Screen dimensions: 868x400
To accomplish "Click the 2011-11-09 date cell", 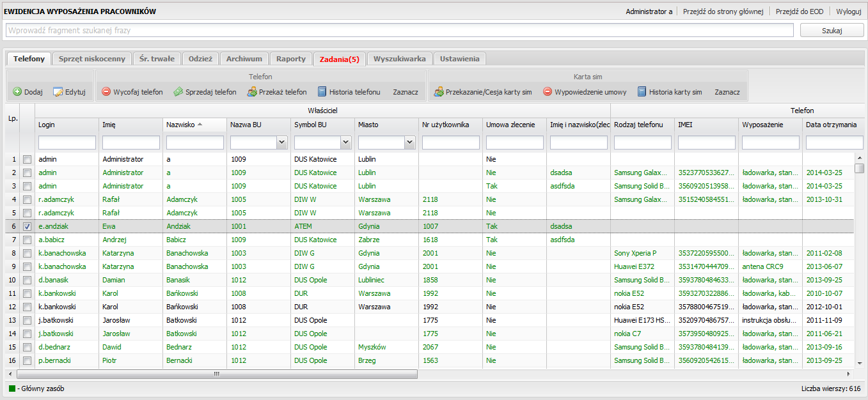I will tap(829, 320).
